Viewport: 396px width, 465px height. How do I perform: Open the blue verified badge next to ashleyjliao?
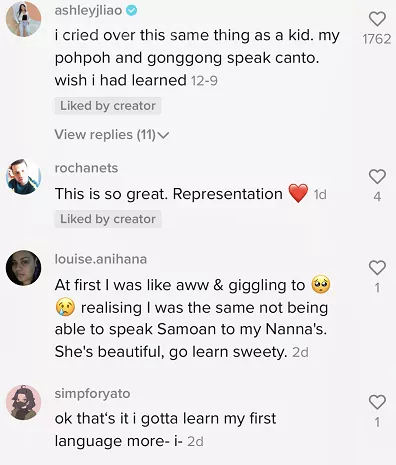point(131,10)
